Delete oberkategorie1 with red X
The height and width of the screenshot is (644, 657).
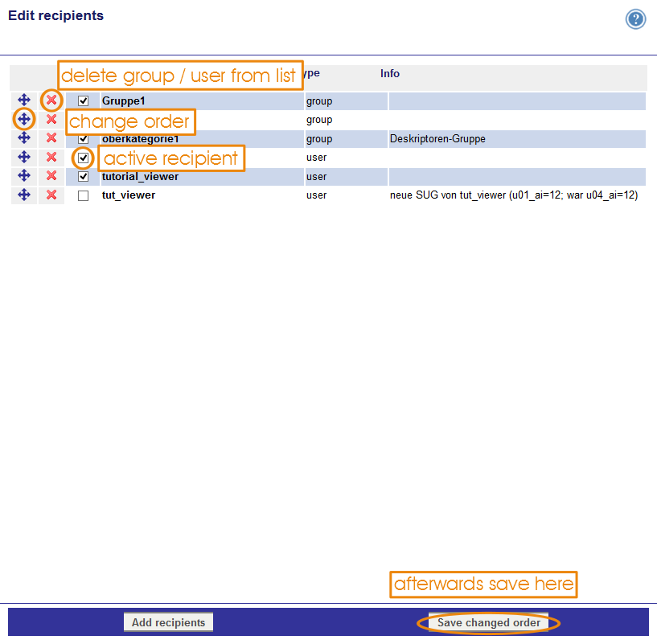[x=51, y=137]
